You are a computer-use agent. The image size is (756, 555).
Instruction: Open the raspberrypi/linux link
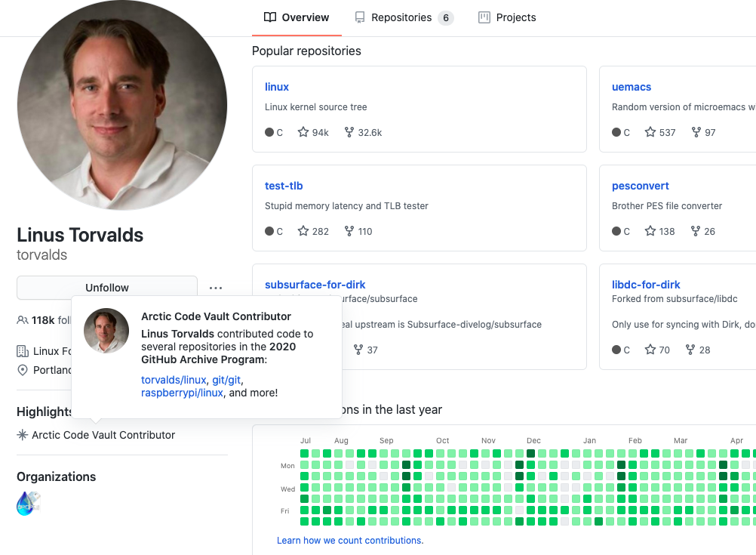182,393
